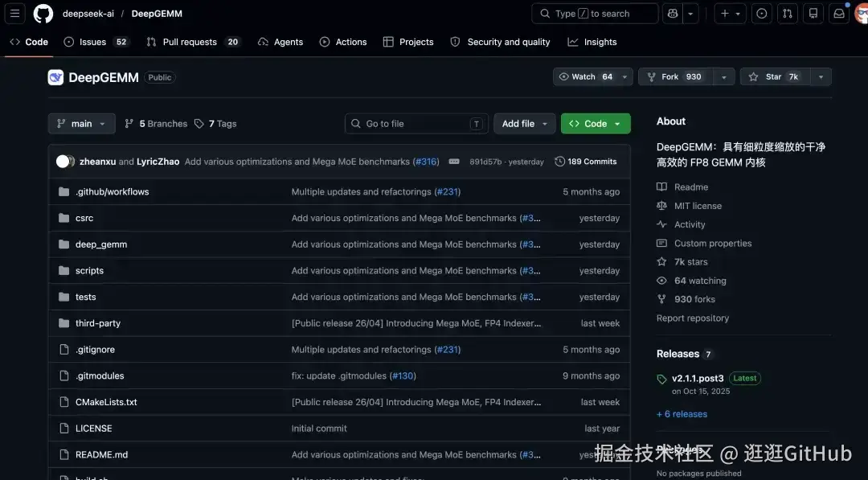The height and width of the screenshot is (480, 868).
Task: Expand the Add file dropdown
Action: tap(524, 124)
